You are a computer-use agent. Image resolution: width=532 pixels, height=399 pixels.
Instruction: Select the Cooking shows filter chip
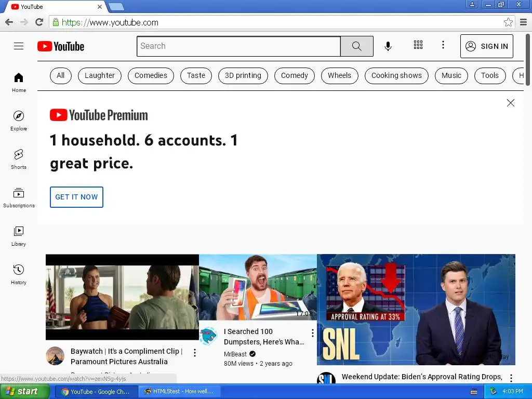pos(396,75)
